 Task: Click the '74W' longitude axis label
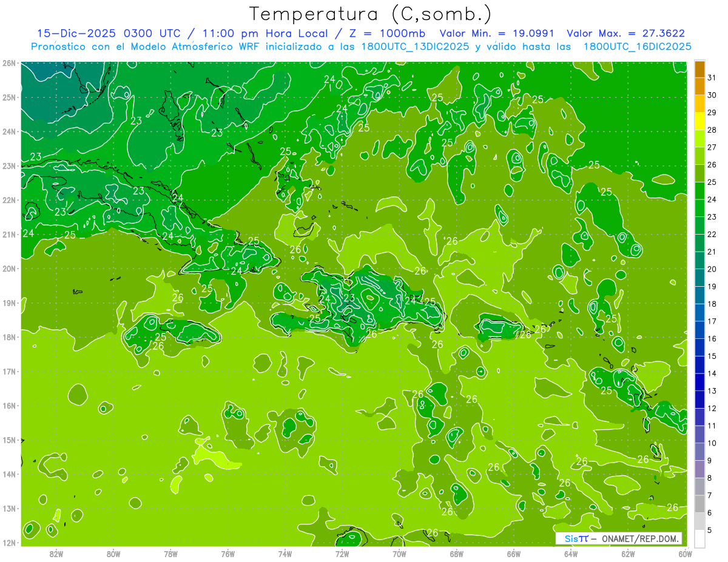pyautogui.click(x=285, y=554)
